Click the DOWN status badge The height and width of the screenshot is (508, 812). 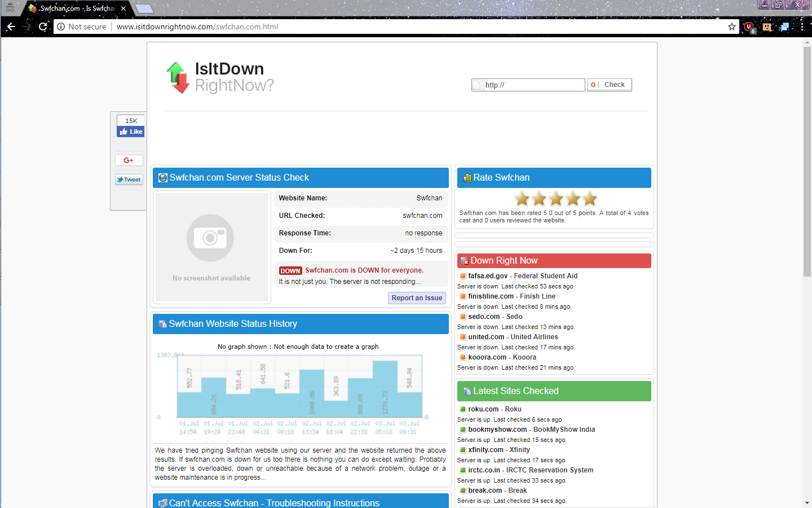click(x=290, y=271)
